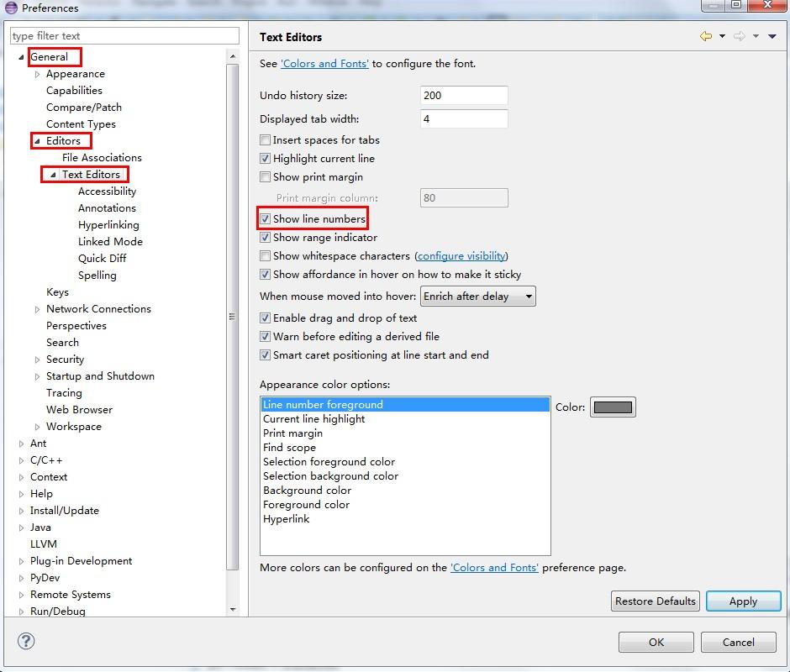The width and height of the screenshot is (790, 672).
Task: Confirm with the OK button
Action: coord(656,643)
